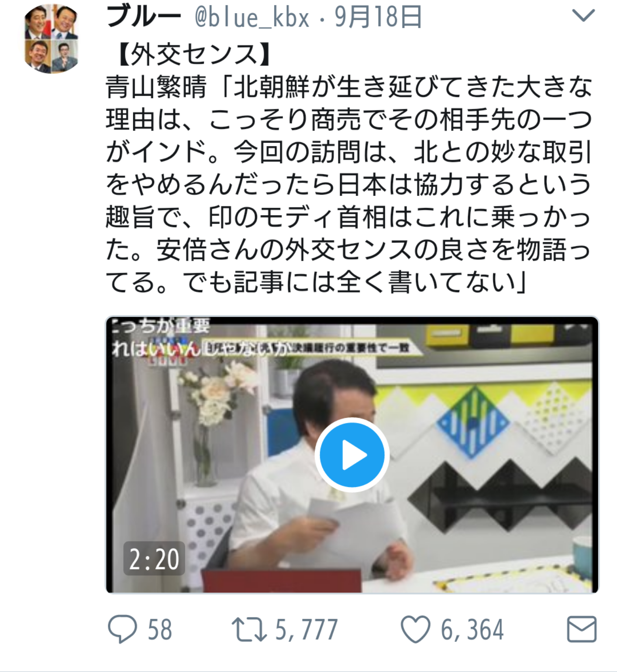Open the ブルー display name profile
Viewport: 617px width, 672px height.
[143, 17]
